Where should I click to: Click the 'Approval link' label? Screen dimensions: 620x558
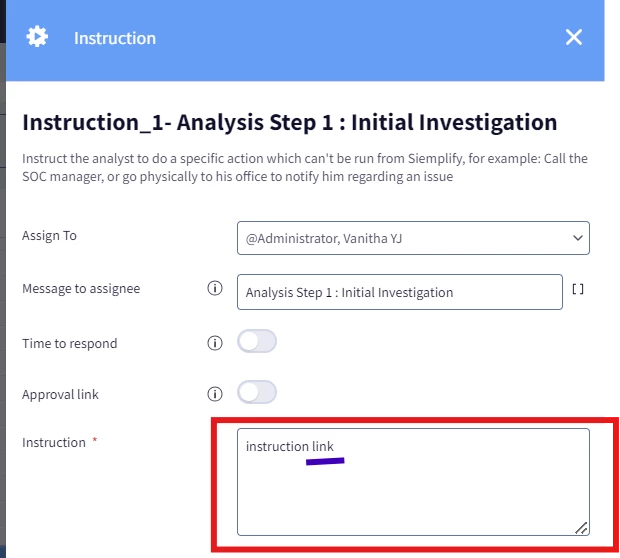click(60, 395)
